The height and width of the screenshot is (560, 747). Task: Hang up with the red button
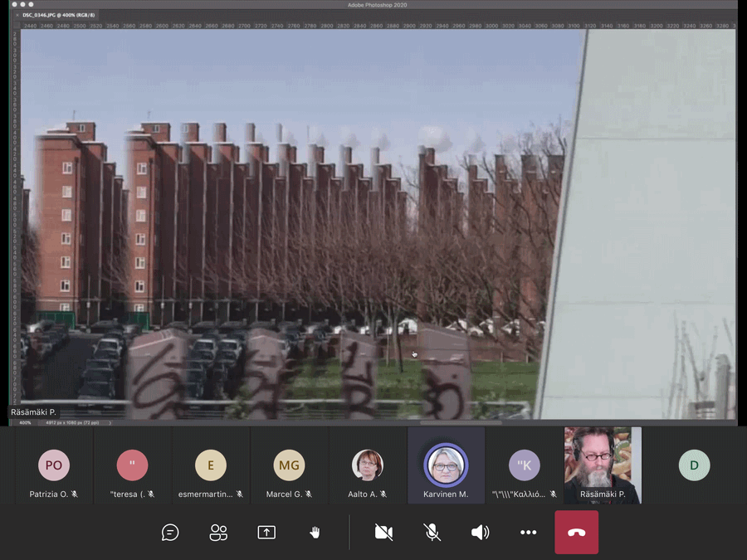tap(577, 533)
